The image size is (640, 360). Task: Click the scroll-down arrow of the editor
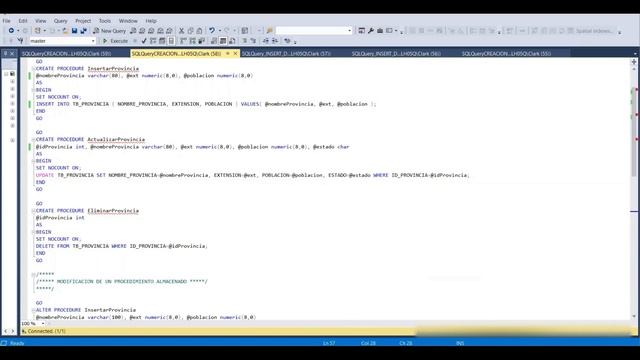pos(634,316)
